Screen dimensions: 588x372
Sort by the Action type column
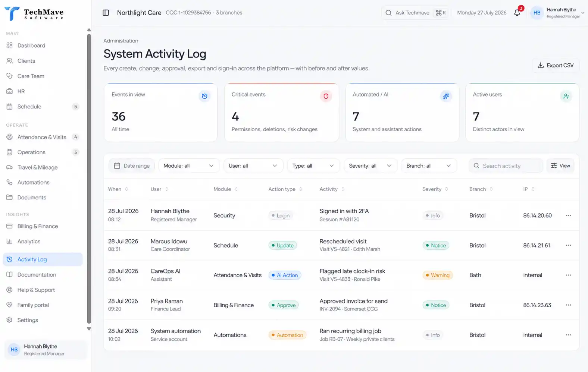[x=285, y=189]
